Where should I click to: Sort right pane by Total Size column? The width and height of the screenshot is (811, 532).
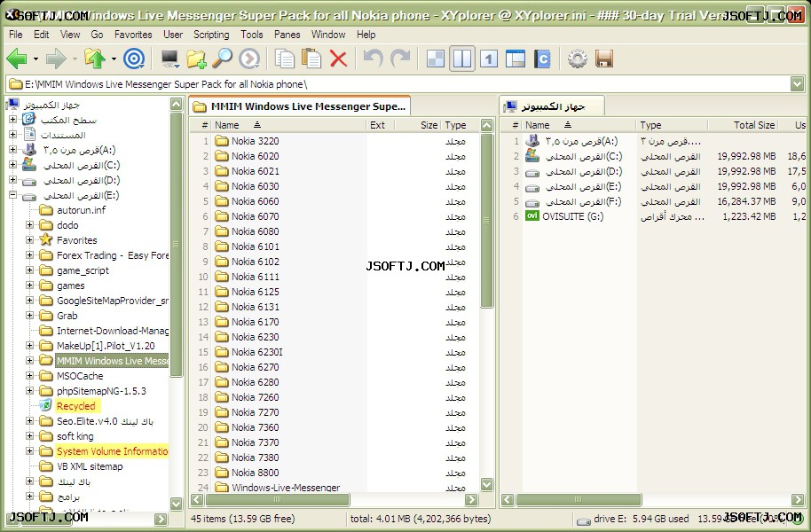(743, 125)
